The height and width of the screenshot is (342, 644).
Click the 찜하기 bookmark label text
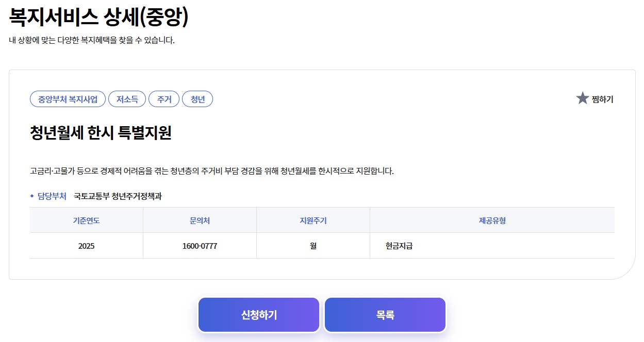[x=603, y=99]
